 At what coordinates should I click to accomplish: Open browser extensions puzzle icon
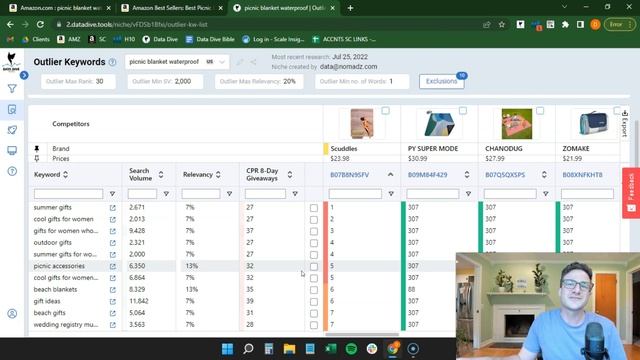565,24
